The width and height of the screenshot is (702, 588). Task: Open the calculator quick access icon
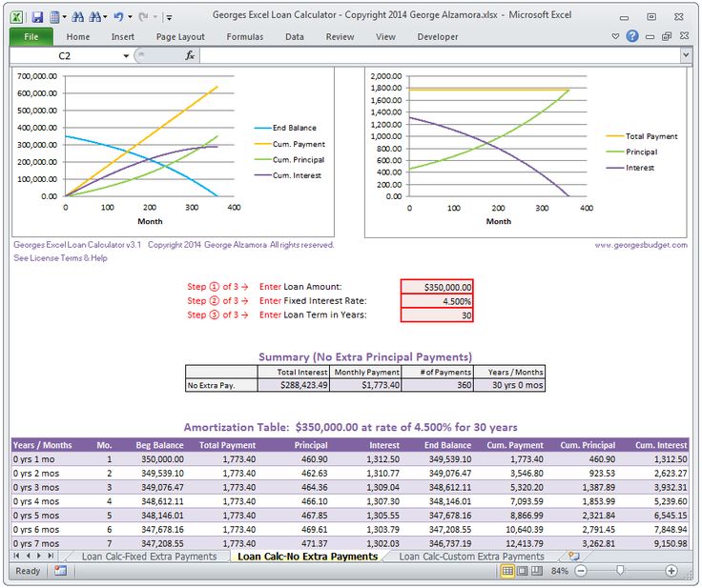pos(54,17)
